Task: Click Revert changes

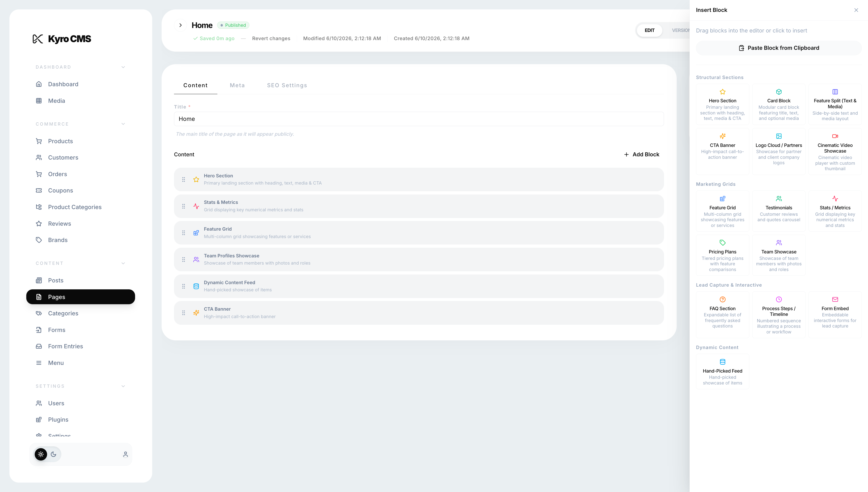Action: [x=271, y=38]
